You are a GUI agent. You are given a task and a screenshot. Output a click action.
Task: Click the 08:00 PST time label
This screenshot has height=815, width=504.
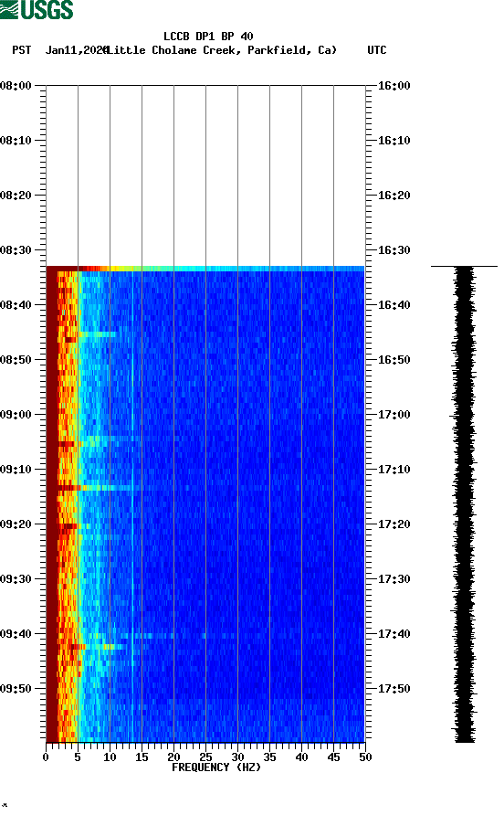point(16,86)
